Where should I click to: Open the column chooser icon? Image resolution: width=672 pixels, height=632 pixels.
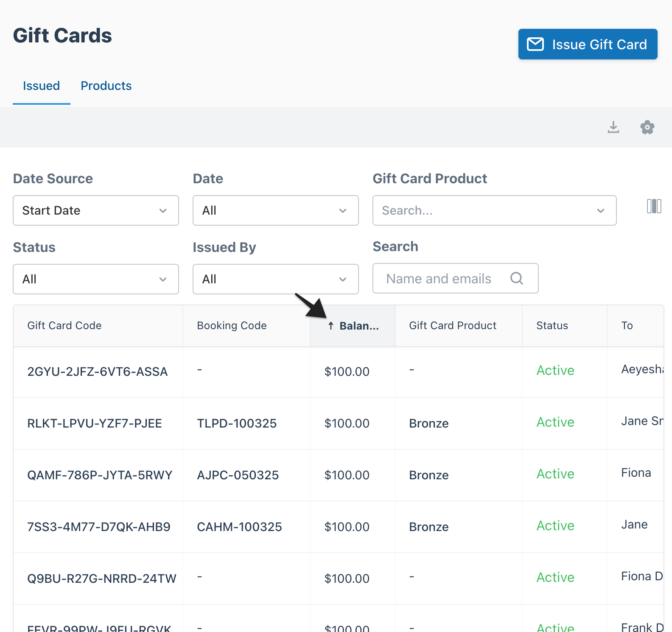pos(654,206)
